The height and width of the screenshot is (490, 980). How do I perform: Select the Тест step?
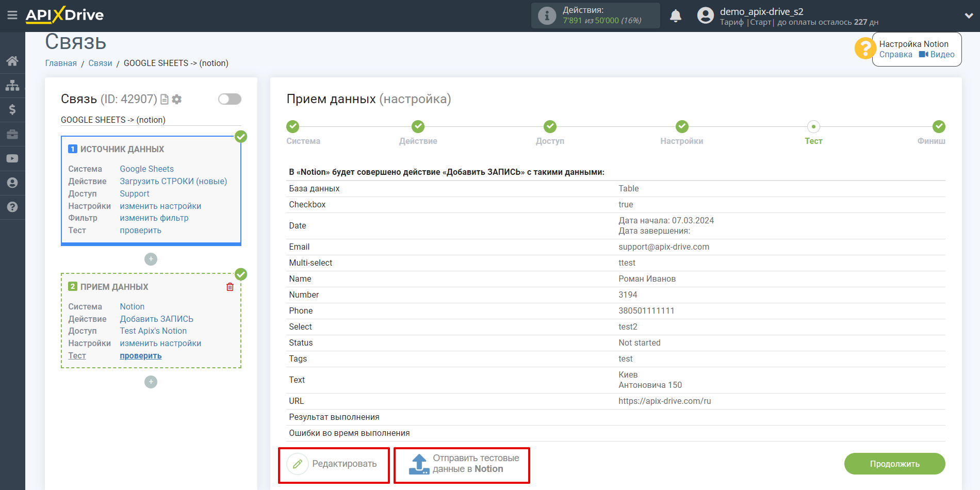tap(813, 126)
